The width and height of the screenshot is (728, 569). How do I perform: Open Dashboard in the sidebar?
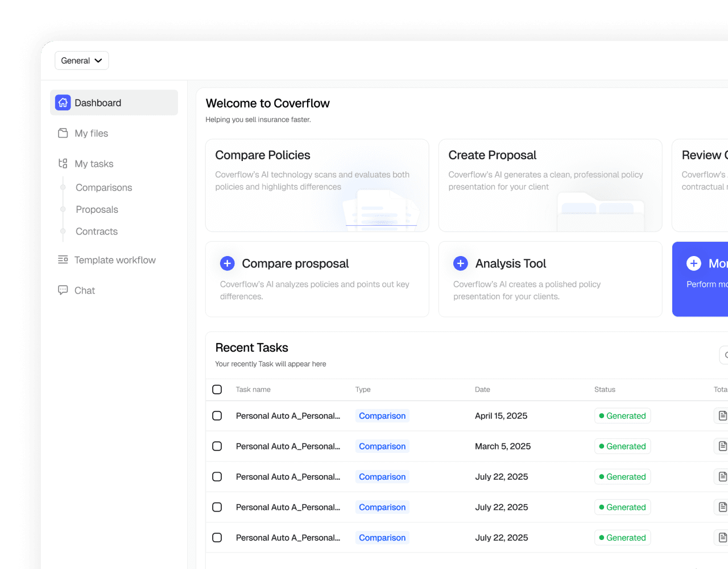(114, 102)
